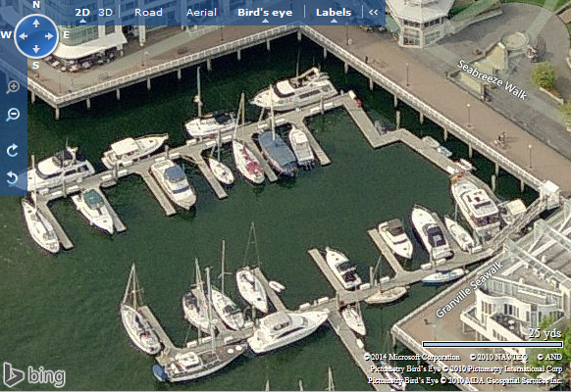Toggle the Labels overlay

click(x=334, y=13)
